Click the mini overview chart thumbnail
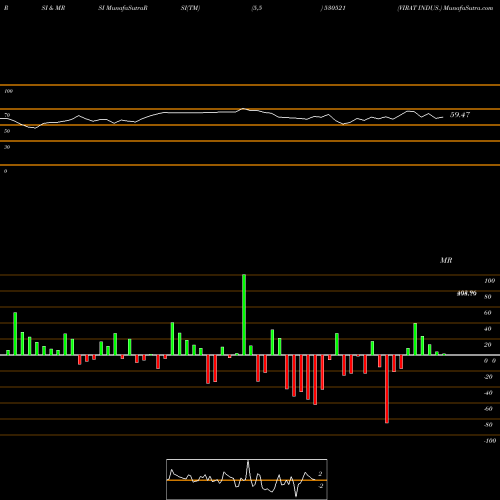 point(247,479)
